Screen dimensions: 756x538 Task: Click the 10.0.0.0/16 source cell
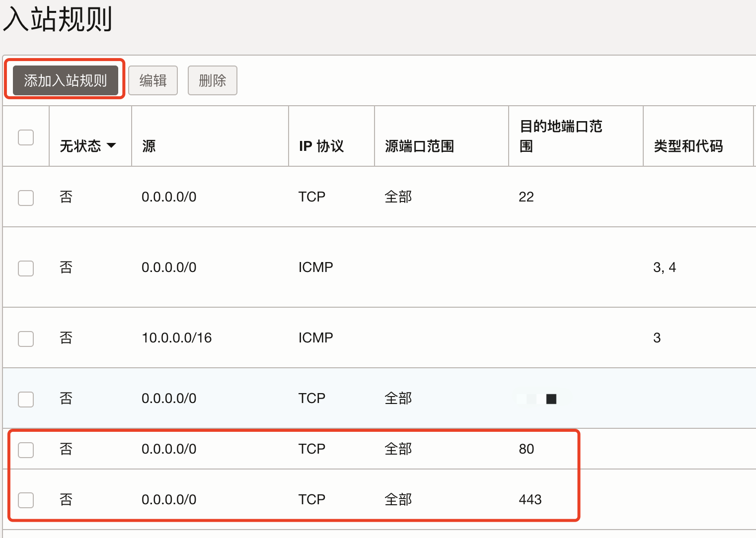[176, 338]
